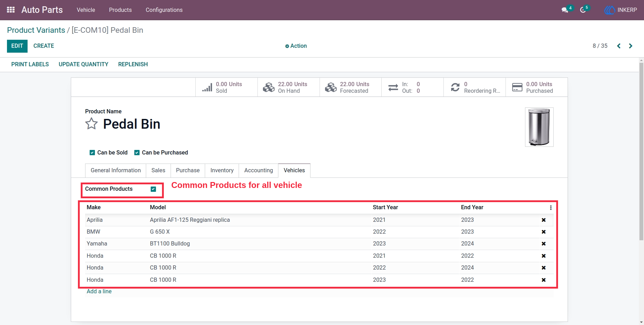This screenshot has height=325, width=644.
Task: View 0.00 Units Purchased stat
Action: 537,87
